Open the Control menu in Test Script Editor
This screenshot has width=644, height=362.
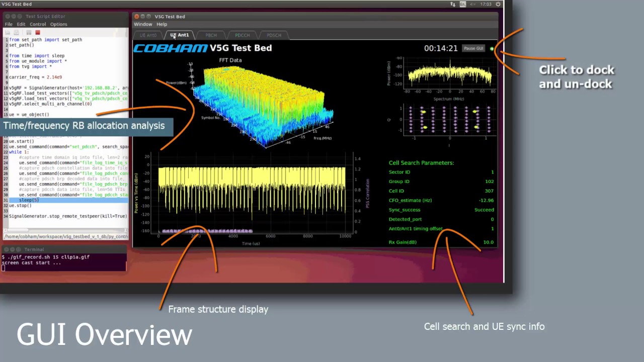tap(38, 24)
